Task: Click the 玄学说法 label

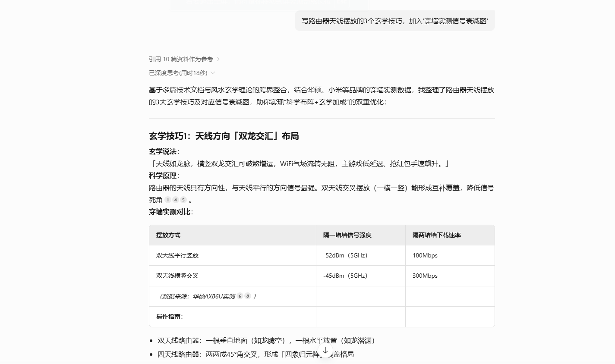Action: pos(164,151)
